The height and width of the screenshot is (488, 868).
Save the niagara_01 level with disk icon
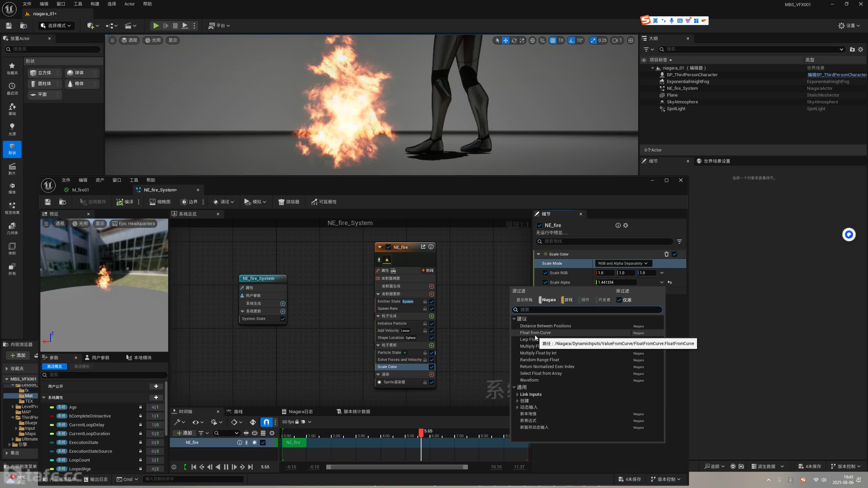click(x=9, y=26)
